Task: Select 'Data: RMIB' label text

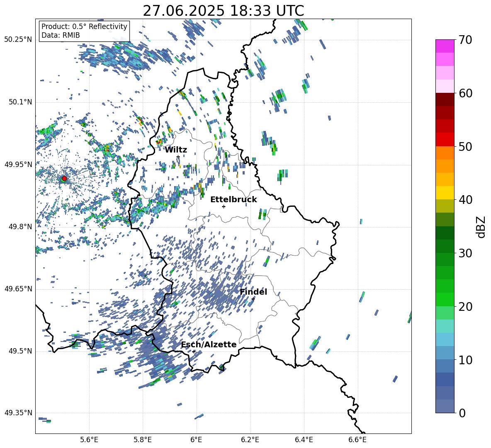Action: click(61, 35)
